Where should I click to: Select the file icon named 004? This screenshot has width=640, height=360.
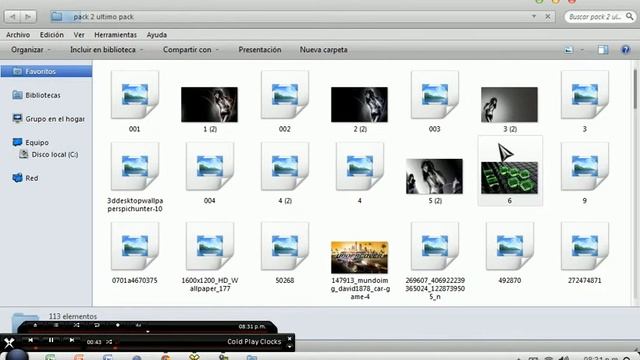click(x=210, y=167)
